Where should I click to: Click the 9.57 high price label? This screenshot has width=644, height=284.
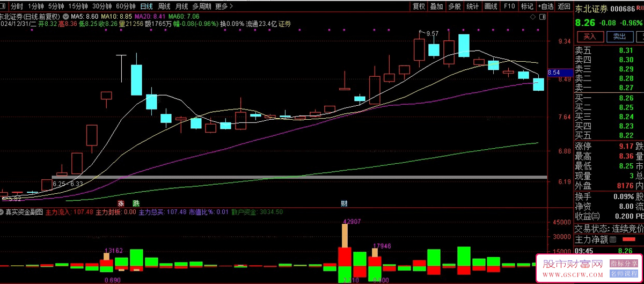(432, 33)
